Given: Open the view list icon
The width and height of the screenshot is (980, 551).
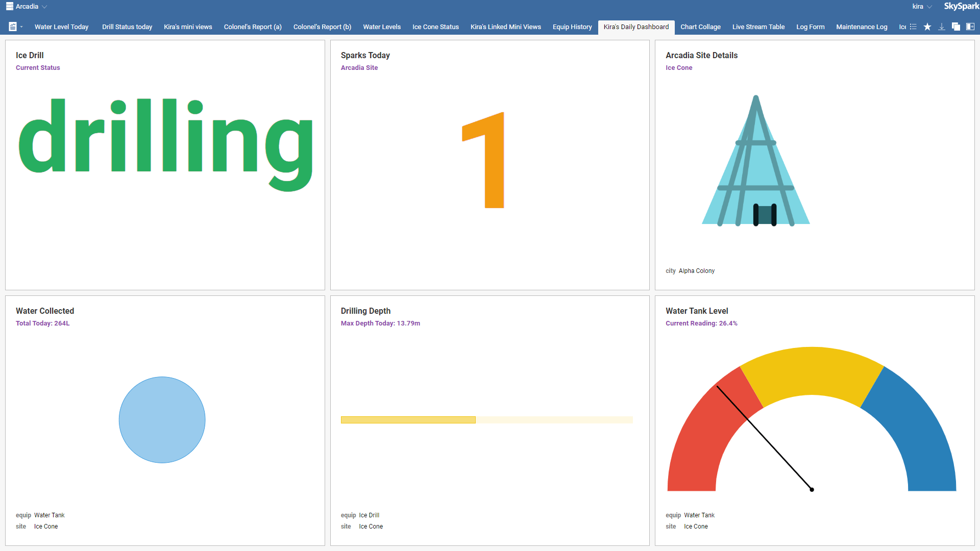Looking at the screenshot, I should click(913, 27).
